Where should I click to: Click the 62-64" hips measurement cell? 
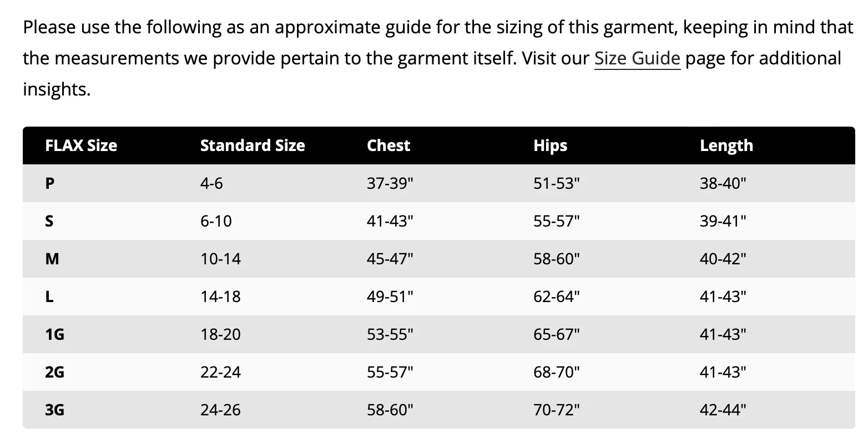557,297
